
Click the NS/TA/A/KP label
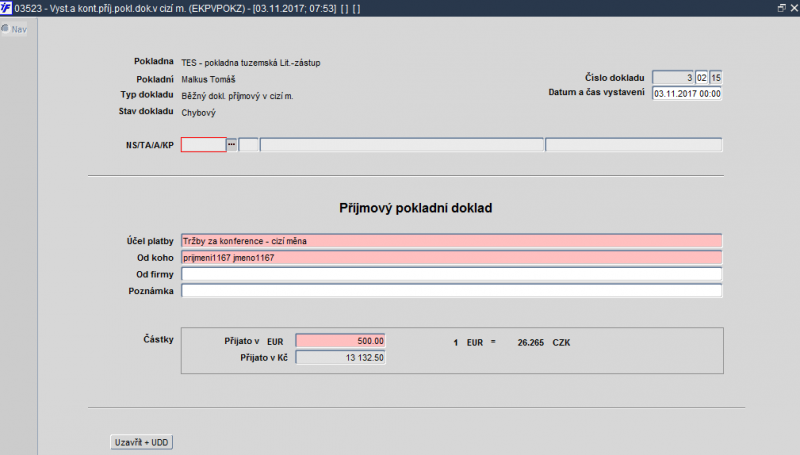[149, 145]
